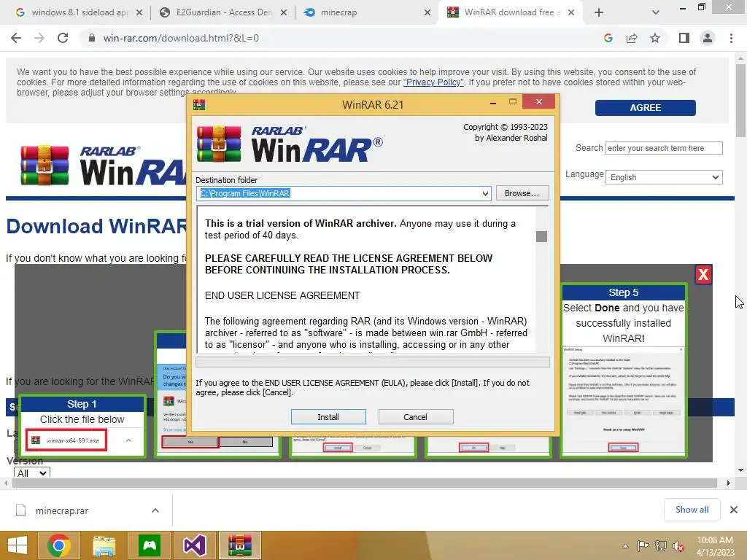Screen dimensions: 747x560
Task: Click the page vertical scrollbar thumb
Action: pyautogui.click(x=740, y=100)
